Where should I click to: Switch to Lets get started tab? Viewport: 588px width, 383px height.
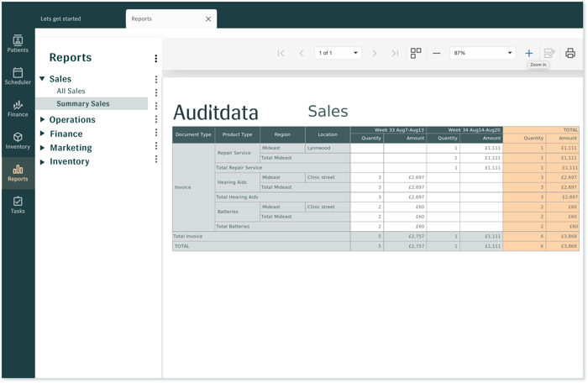tap(60, 18)
